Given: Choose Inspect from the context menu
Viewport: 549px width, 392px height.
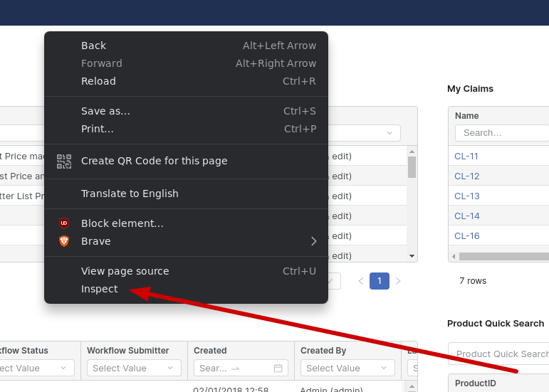Looking at the screenshot, I should point(100,289).
